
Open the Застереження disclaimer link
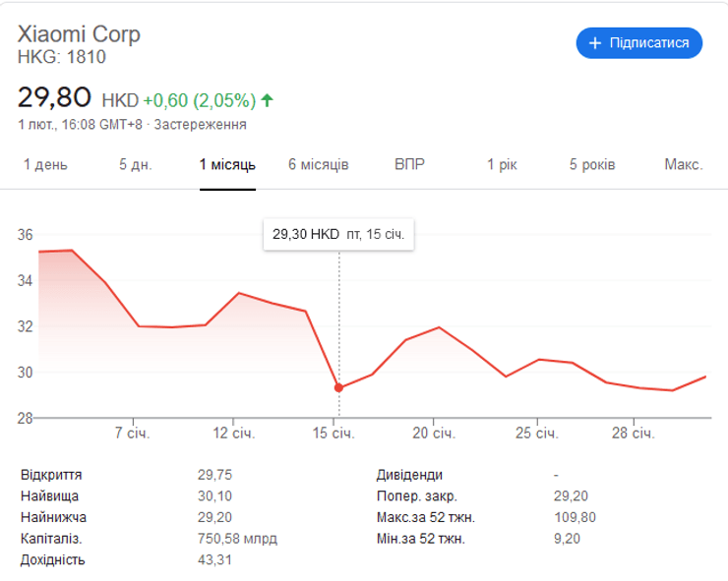[x=201, y=125]
